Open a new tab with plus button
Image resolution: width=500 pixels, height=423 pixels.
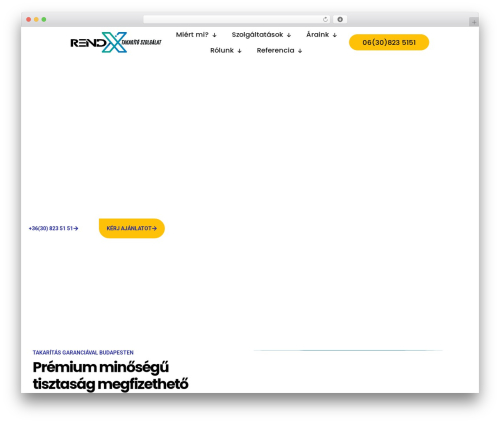click(x=474, y=22)
